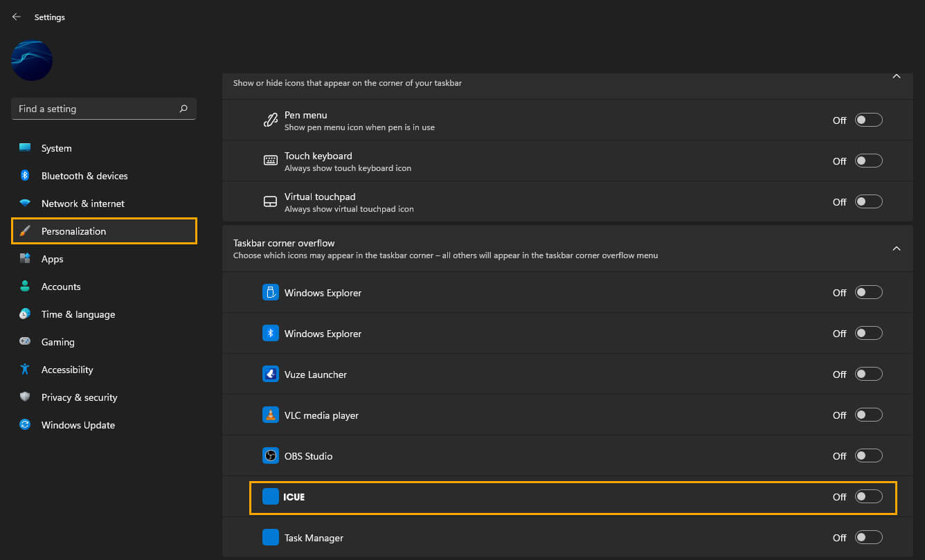
Task: Open Accounts settings
Action: (x=61, y=287)
